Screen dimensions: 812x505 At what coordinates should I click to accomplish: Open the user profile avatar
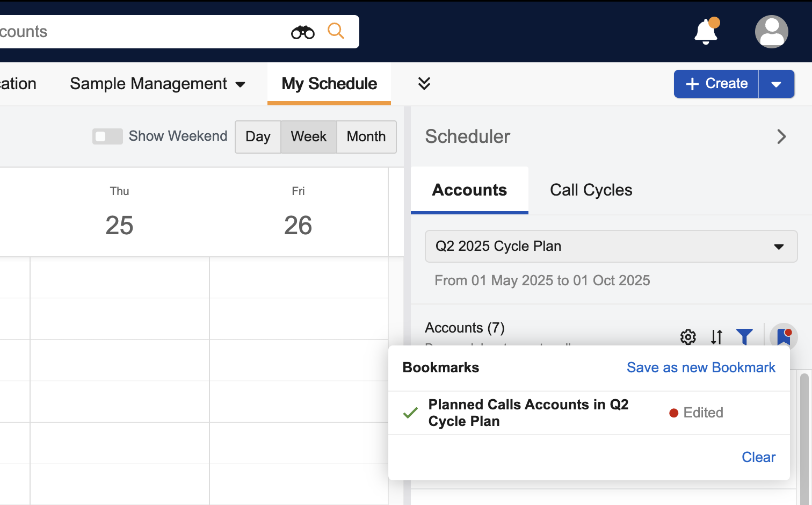point(771,32)
